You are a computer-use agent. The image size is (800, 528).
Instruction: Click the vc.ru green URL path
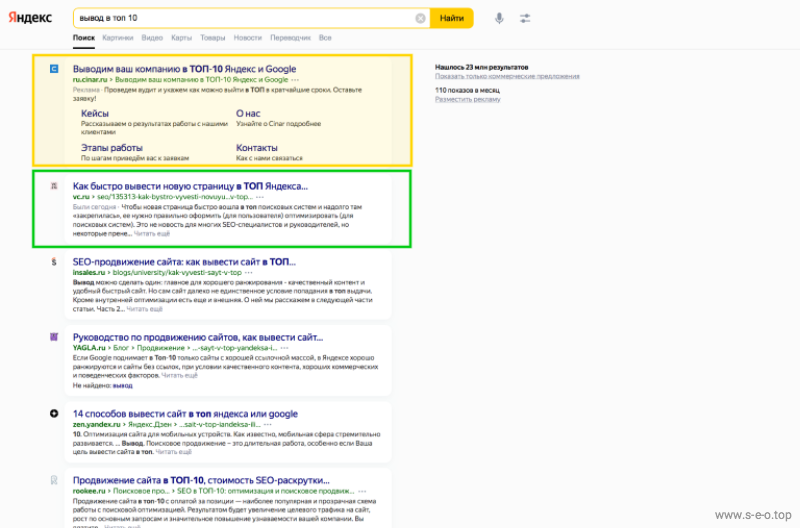(174, 197)
